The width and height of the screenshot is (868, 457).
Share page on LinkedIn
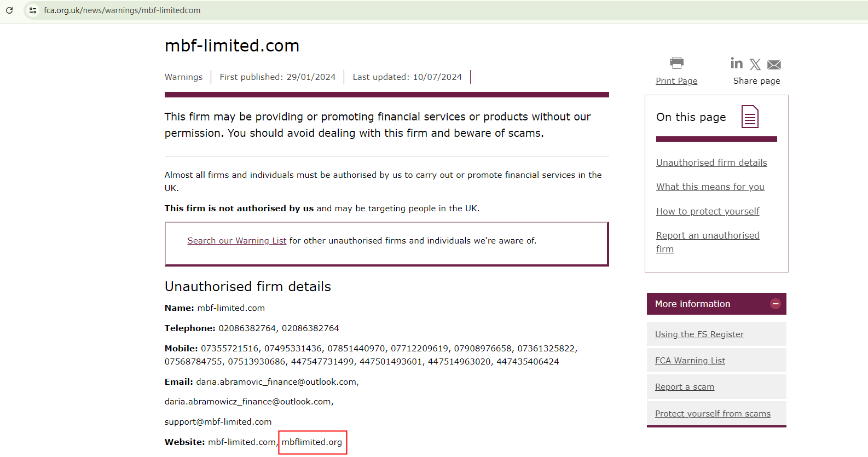[737, 63]
